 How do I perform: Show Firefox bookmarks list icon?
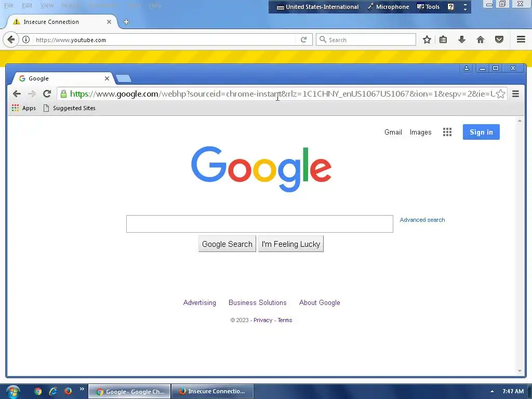(443, 39)
